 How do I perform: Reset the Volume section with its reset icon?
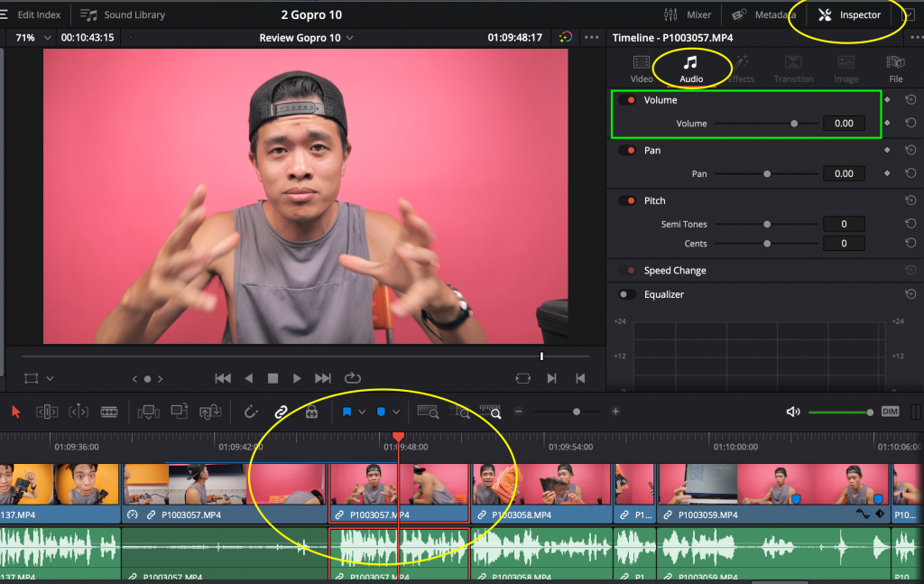click(910, 100)
